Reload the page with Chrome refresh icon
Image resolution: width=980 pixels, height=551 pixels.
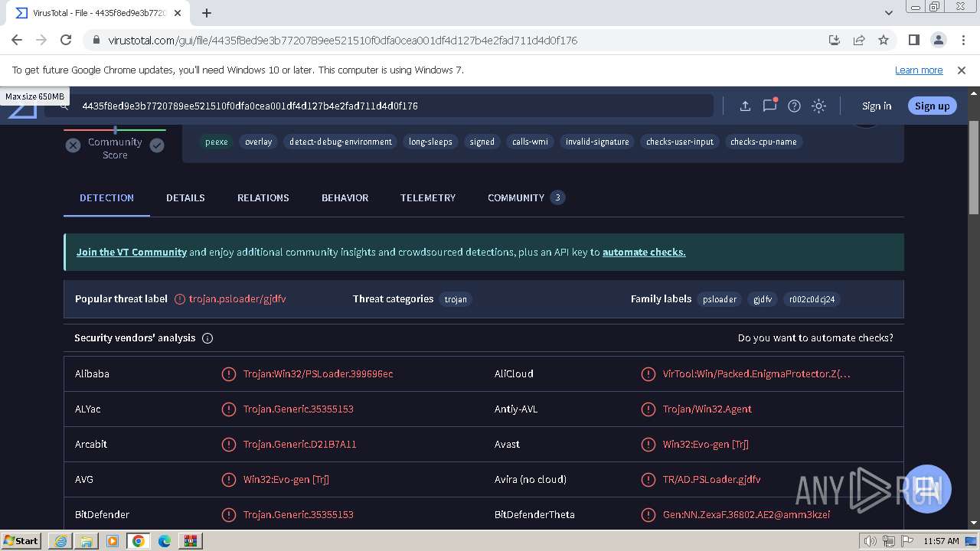pyautogui.click(x=66, y=41)
